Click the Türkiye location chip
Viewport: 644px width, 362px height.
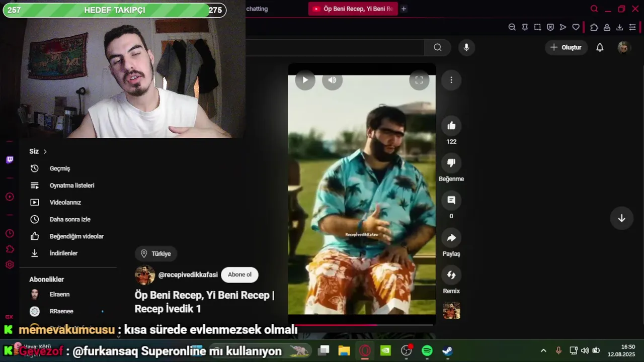pyautogui.click(x=156, y=254)
